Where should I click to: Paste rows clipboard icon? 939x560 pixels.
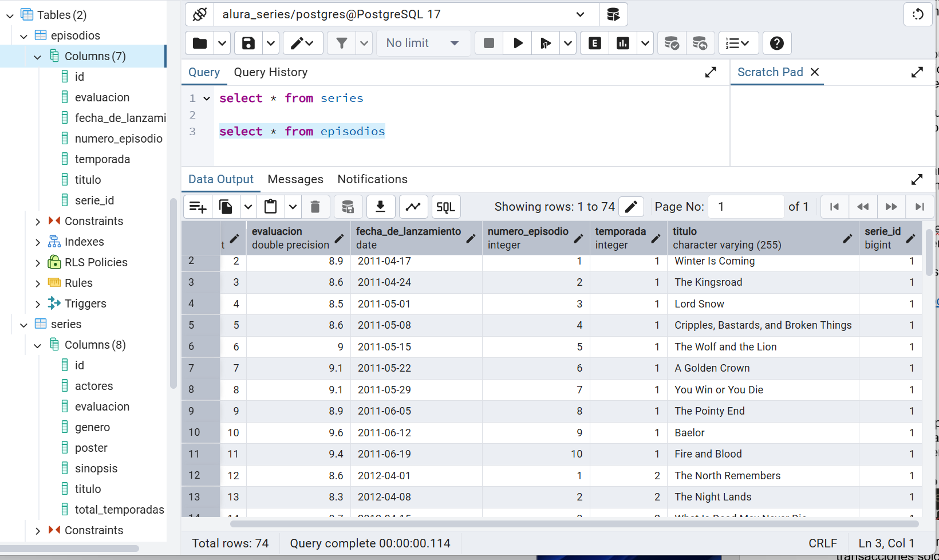pyautogui.click(x=271, y=207)
